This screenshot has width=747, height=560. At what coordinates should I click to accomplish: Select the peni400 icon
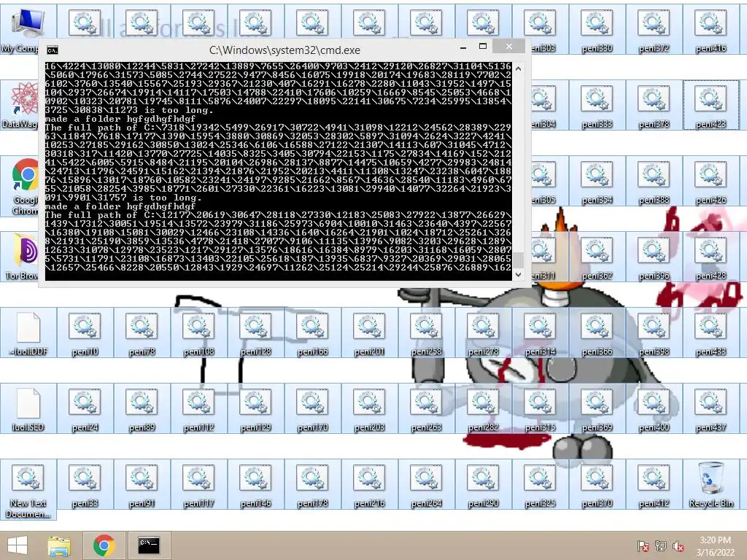click(x=654, y=410)
